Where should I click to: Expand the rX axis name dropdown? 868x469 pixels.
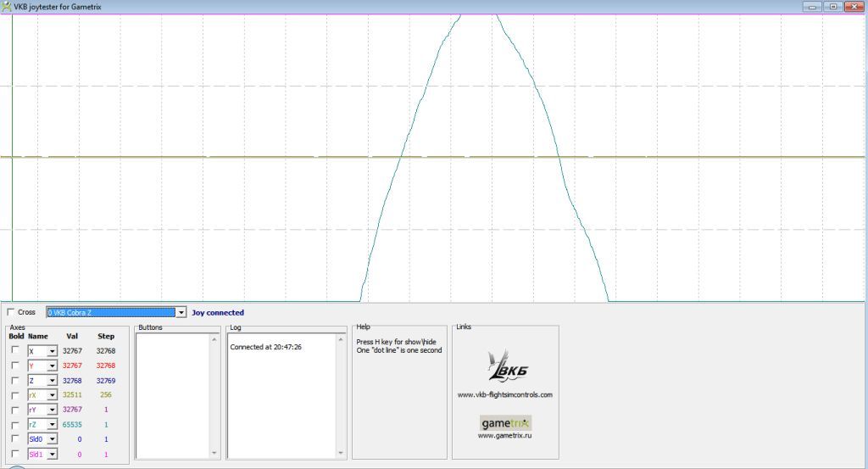pos(51,394)
